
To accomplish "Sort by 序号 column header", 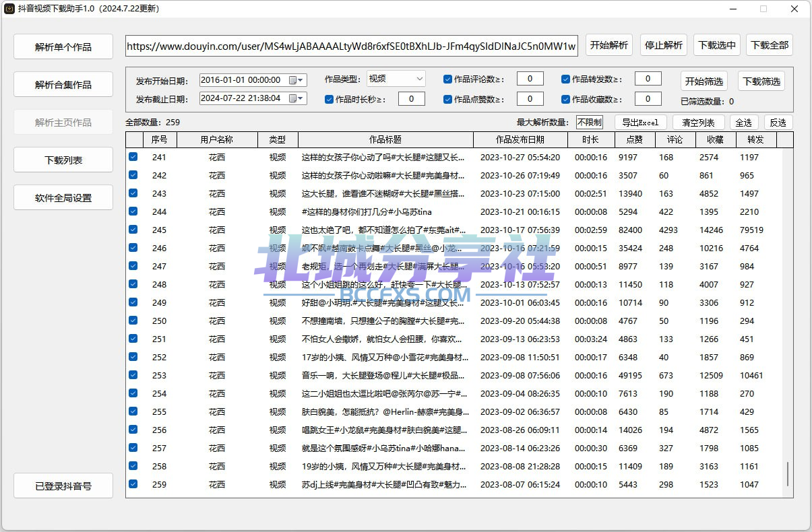I will (160, 139).
